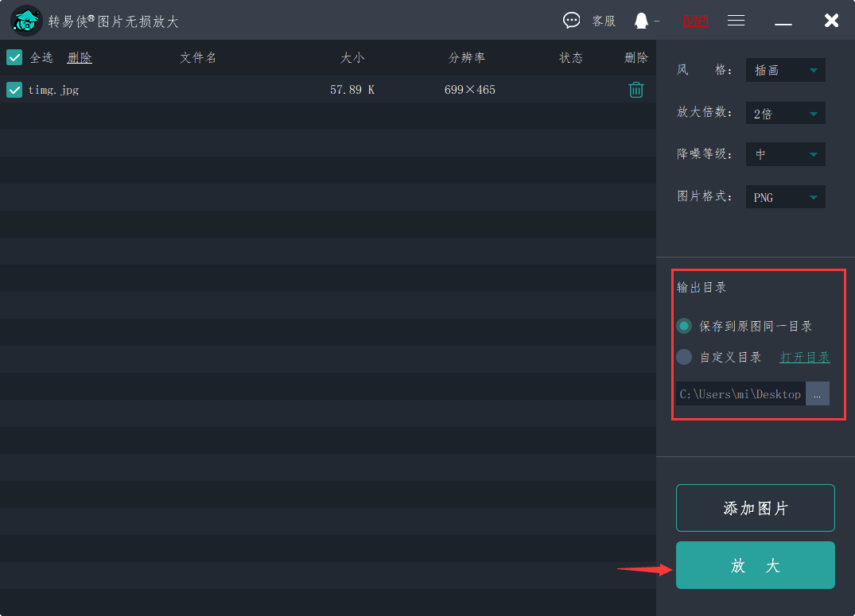Open the 放大倍数 dropdown showing 2倍
Image resolution: width=855 pixels, height=616 pixels.
(x=785, y=114)
